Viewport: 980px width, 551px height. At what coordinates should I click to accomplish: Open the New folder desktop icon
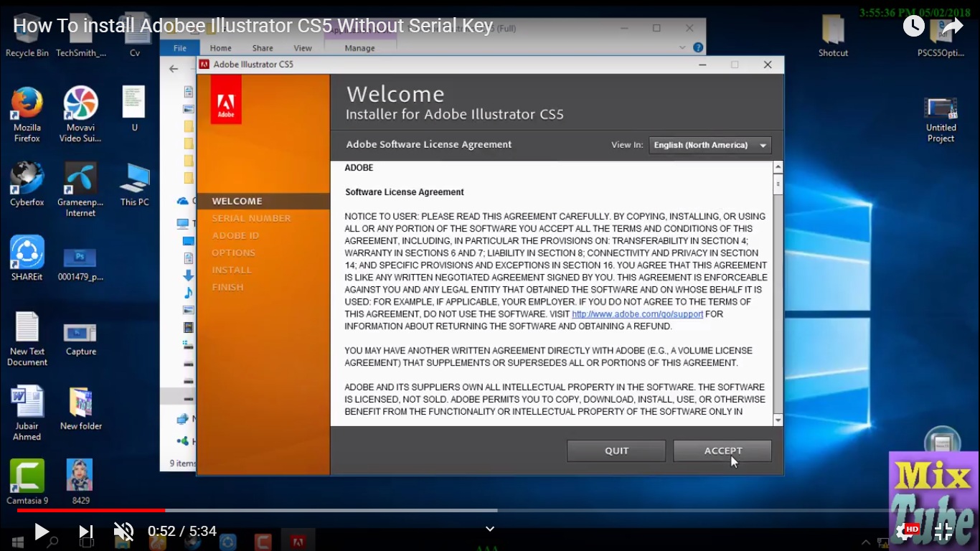tap(80, 409)
